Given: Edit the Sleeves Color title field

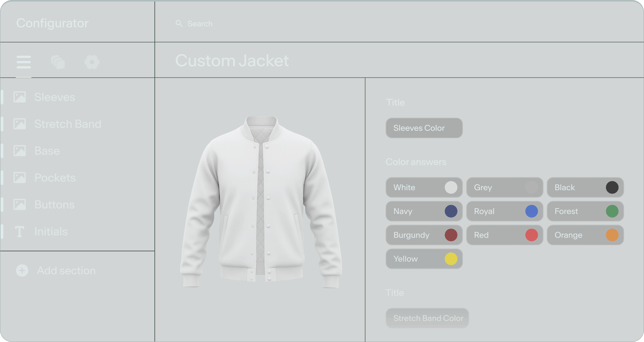Looking at the screenshot, I should point(424,128).
